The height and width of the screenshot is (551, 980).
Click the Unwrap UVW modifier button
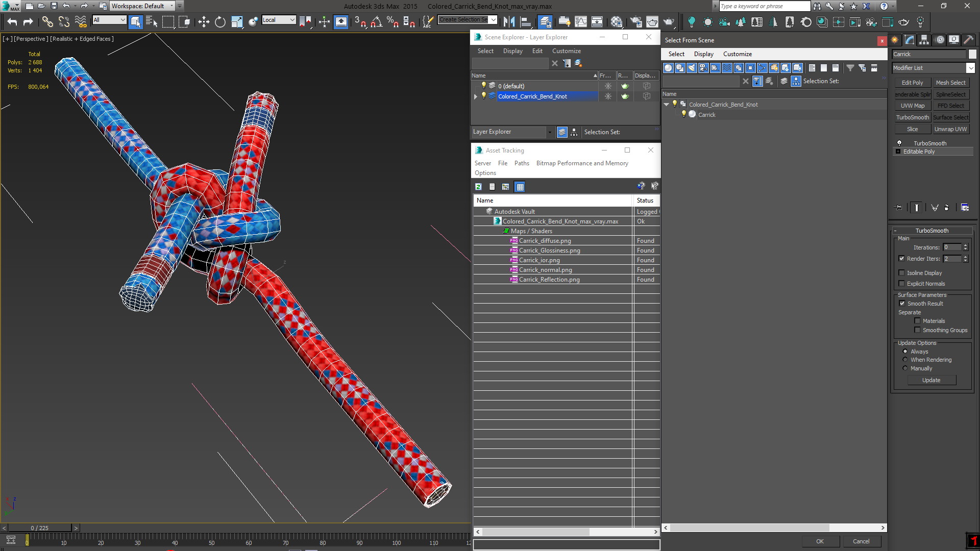click(950, 129)
